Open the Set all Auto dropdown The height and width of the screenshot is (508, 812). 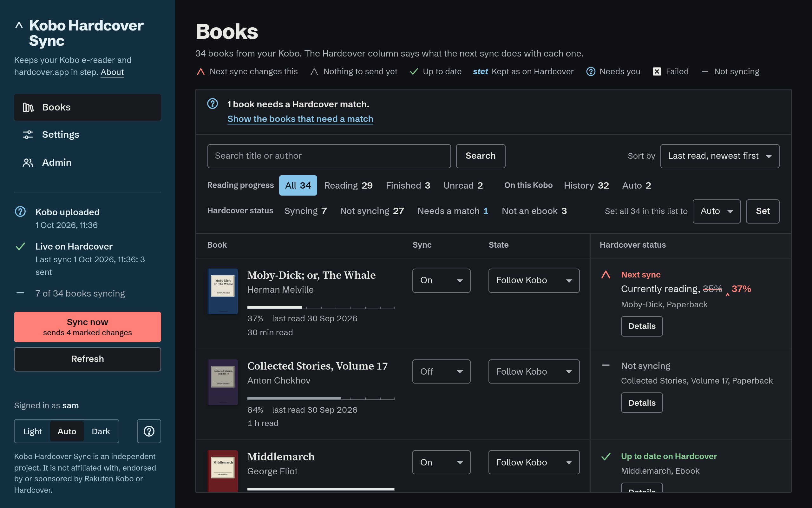point(717,211)
